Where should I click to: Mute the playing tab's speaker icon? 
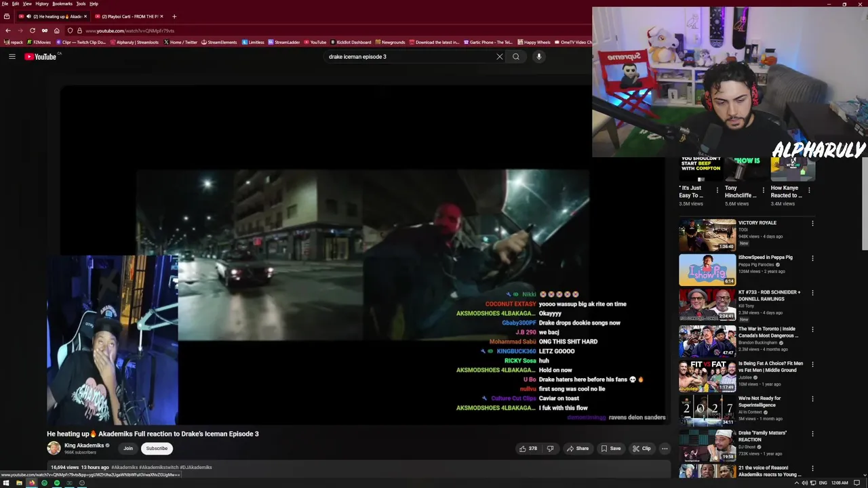pyautogui.click(x=28, y=16)
